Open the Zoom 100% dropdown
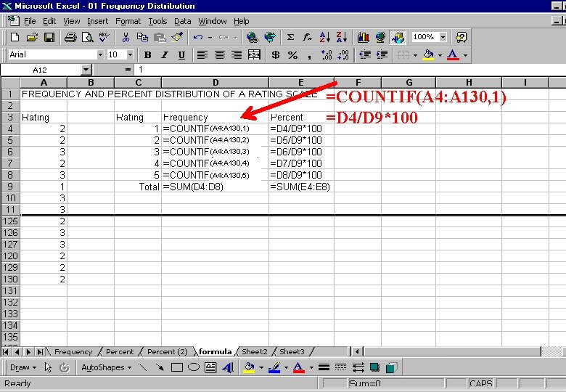The width and height of the screenshot is (566, 392). click(x=443, y=37)
